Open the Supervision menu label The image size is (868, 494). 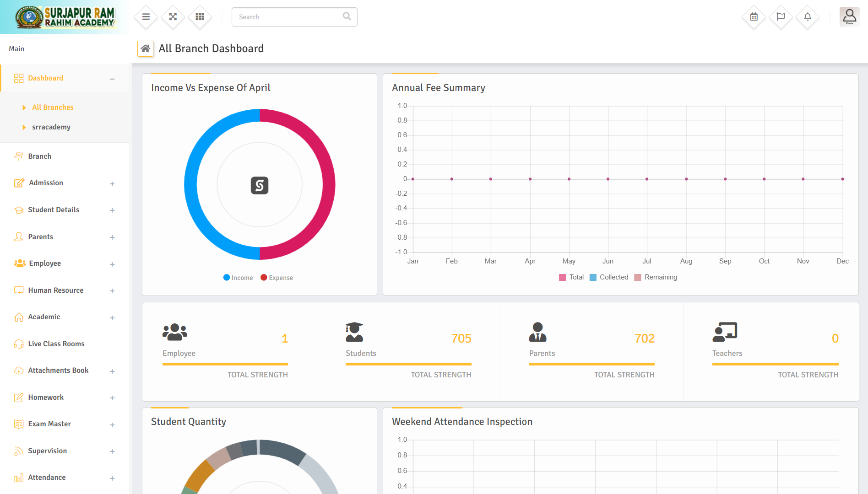(x=48, y=451)
